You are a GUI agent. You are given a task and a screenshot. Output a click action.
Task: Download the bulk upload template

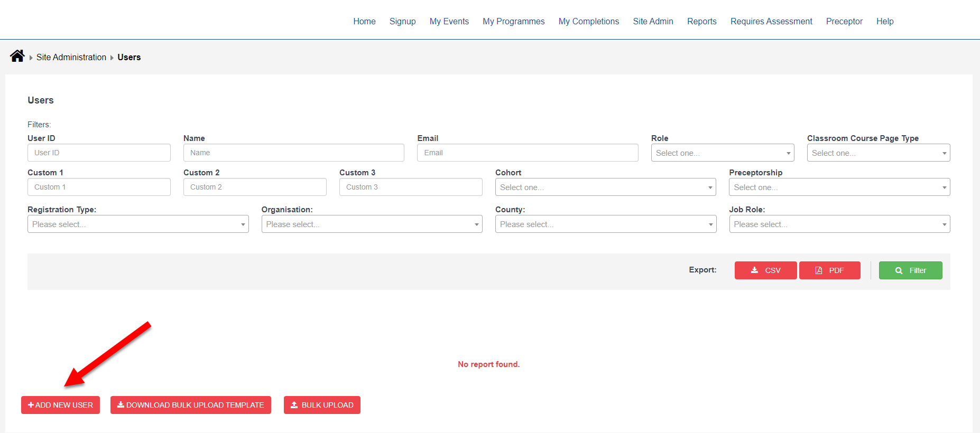pos(190,405)
